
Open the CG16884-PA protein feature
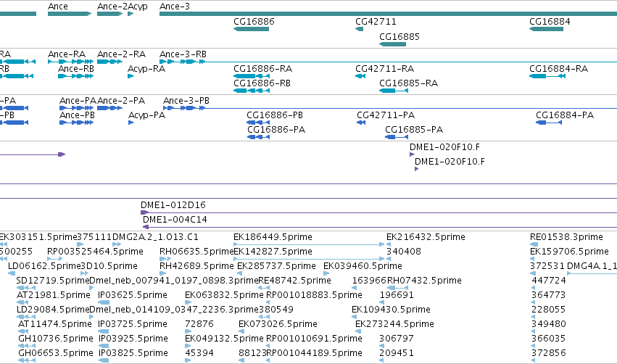click(x=549, y=123)
